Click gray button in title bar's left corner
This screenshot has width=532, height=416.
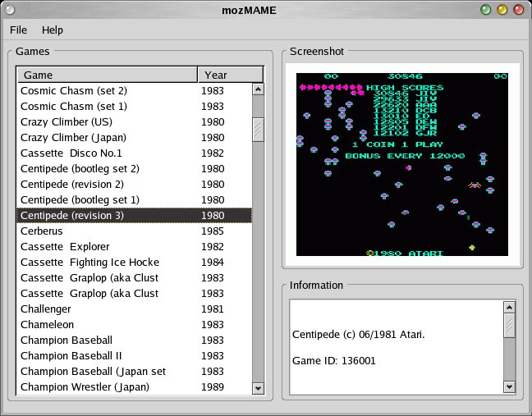tap(10, 10)
